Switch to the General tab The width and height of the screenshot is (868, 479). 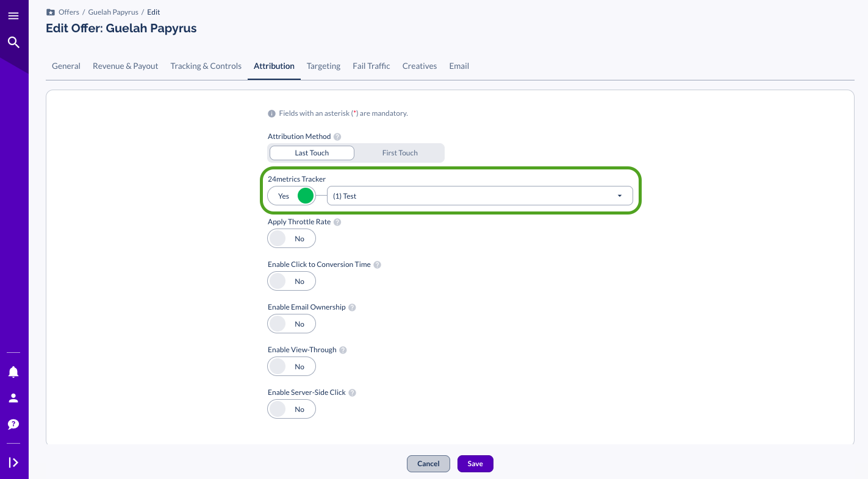click(66, 66)
